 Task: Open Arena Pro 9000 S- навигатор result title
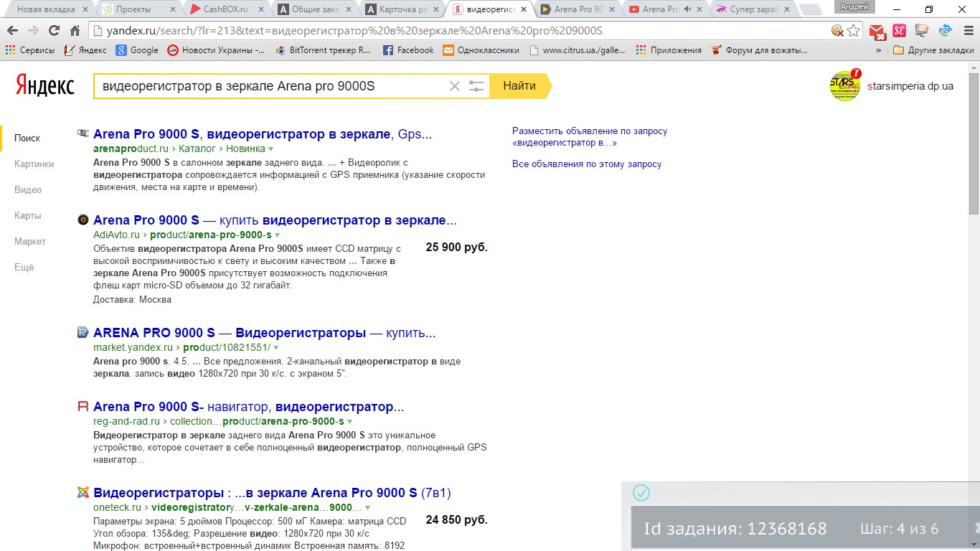pos(248,407)
